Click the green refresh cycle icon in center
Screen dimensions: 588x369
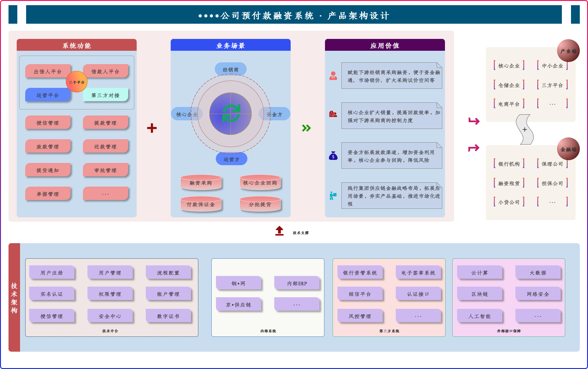click(x=231, y=113)
